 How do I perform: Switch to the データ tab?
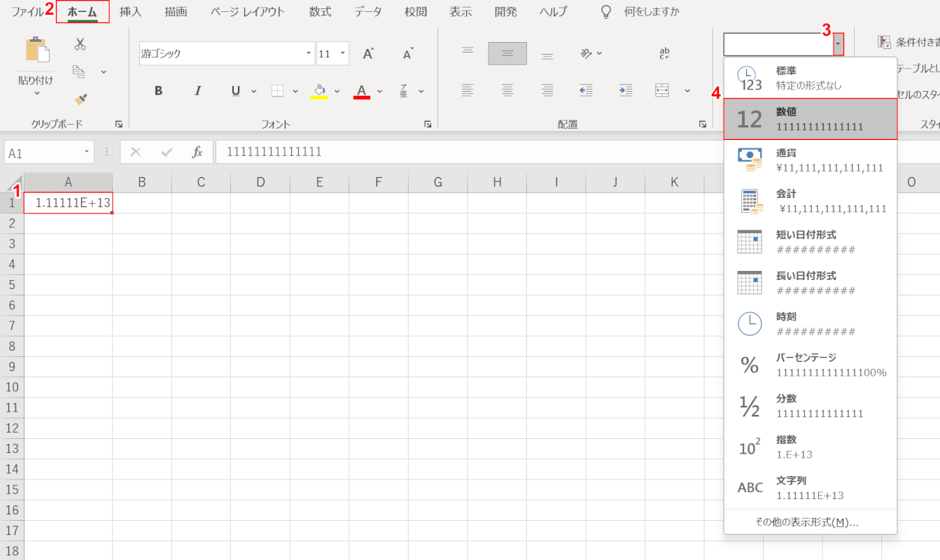coord(368,12)
